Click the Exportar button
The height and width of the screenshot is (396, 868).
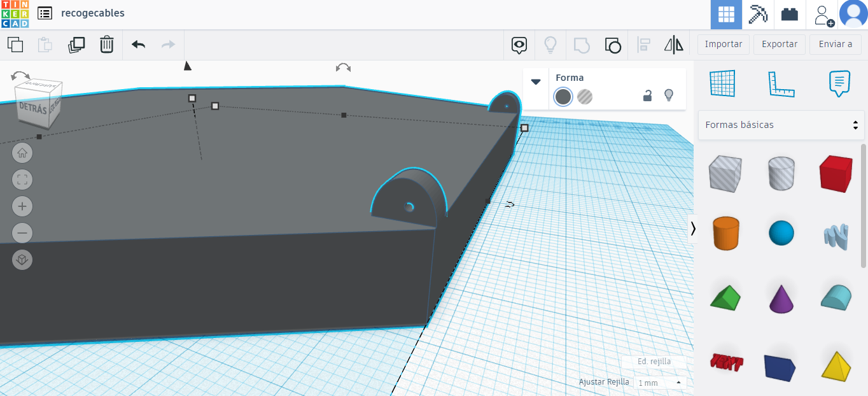click(x=780, y=45)
